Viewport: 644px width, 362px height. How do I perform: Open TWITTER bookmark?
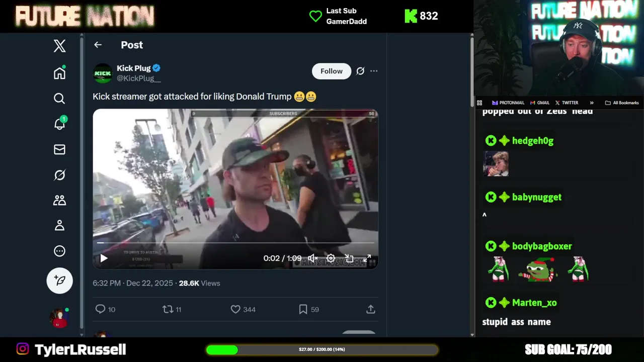(x=567, y=103)
